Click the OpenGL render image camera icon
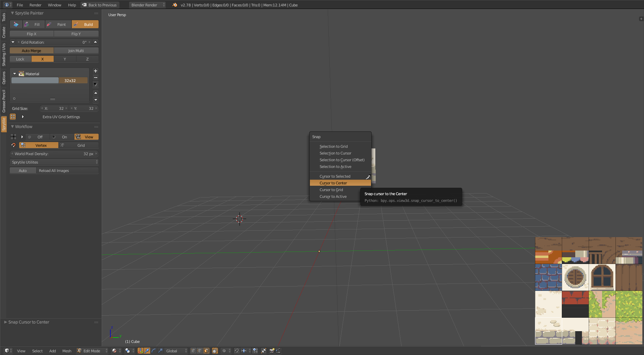644x355 pixels. [x=272, y=351]
